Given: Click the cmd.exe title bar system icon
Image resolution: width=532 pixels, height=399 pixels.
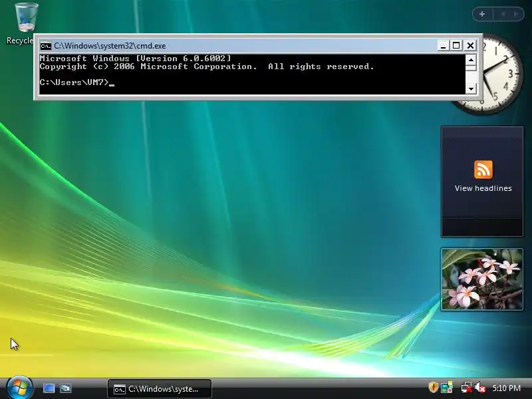Looking at the screenshot, I should point(45,46).
